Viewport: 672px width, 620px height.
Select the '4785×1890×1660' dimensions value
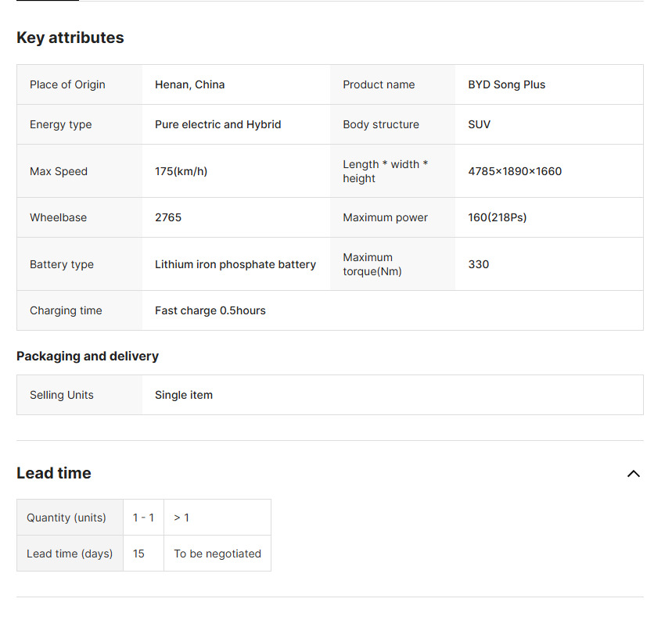pos(515,171)
